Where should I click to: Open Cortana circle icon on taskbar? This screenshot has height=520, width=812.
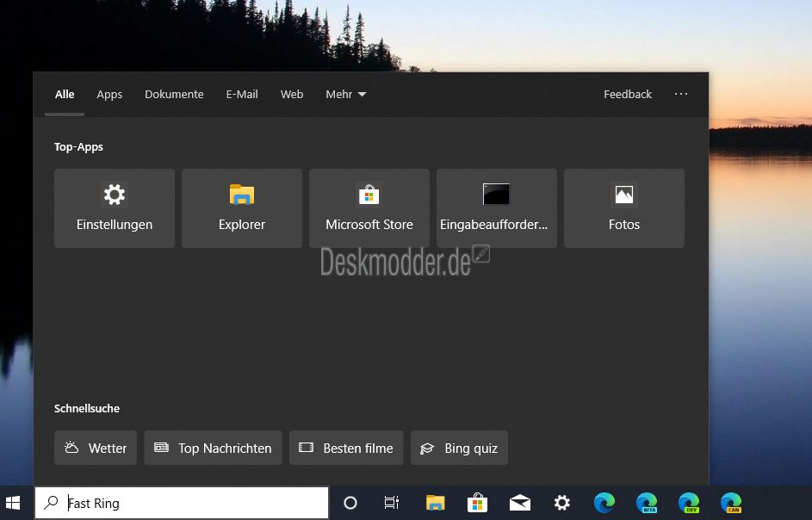350,503
